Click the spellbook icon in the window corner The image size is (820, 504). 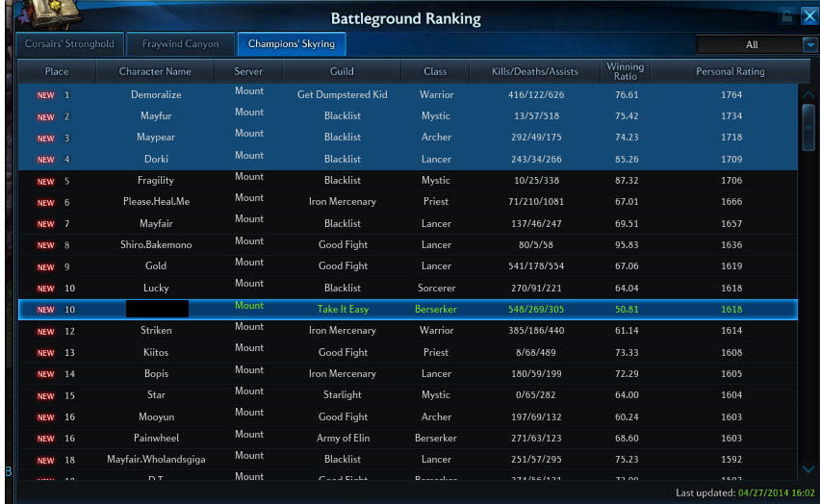tap(50, 13)
